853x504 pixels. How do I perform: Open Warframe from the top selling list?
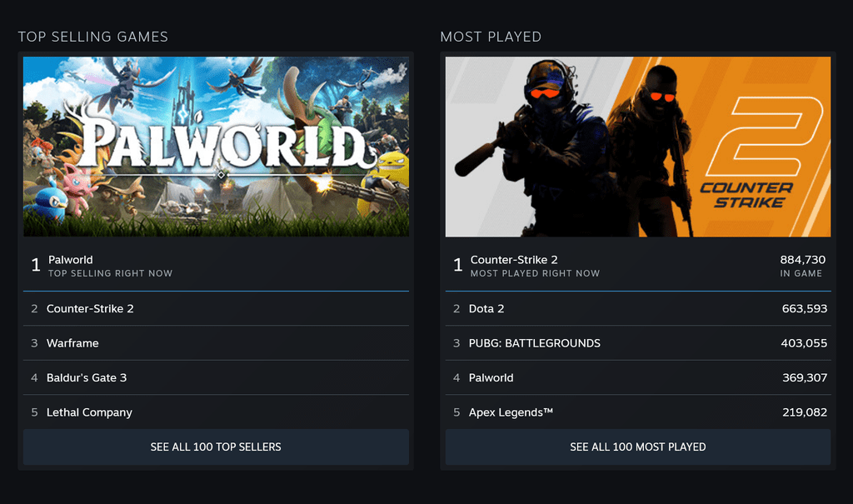[x=72, y=343]
